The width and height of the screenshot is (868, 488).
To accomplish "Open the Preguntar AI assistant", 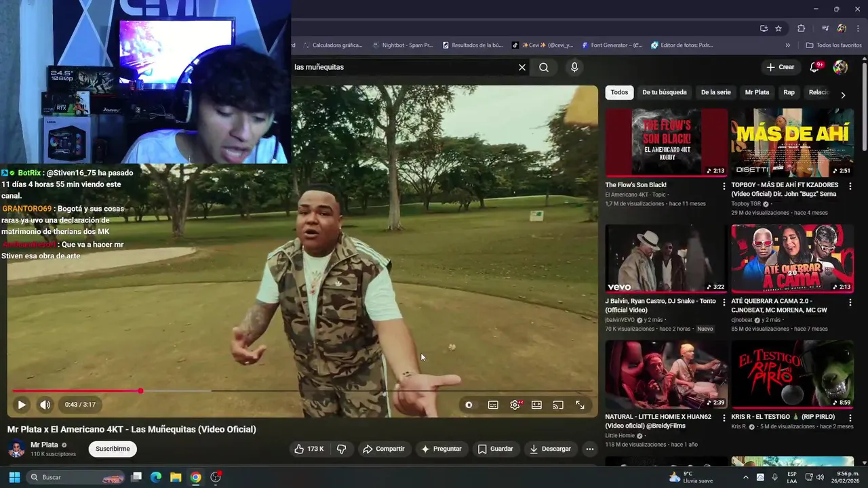I will click(x=441, y=449).
